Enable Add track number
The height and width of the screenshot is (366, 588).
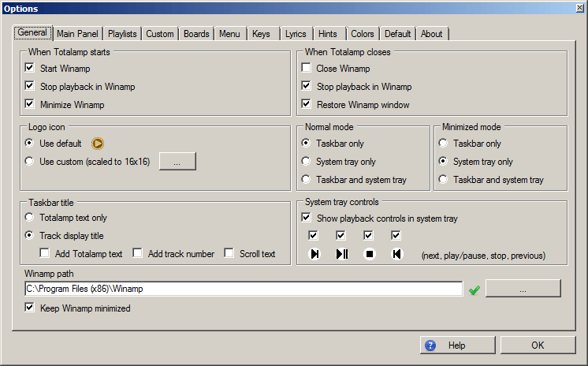(x=138, y=253)
